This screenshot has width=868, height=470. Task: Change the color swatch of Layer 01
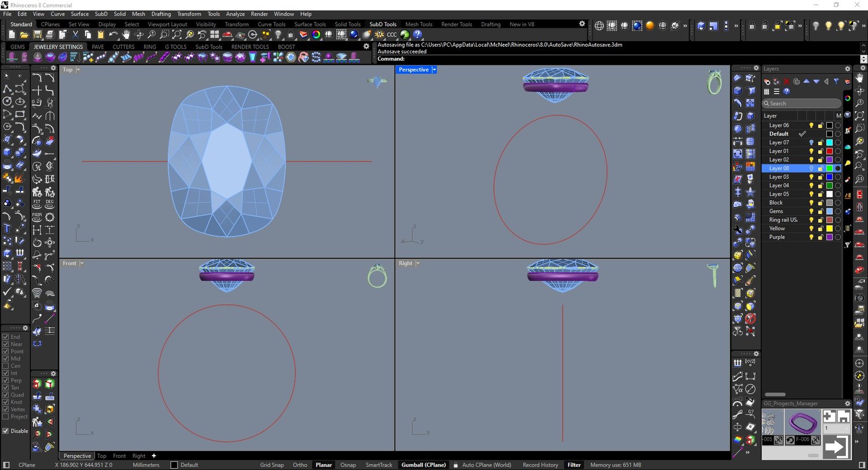829,151
